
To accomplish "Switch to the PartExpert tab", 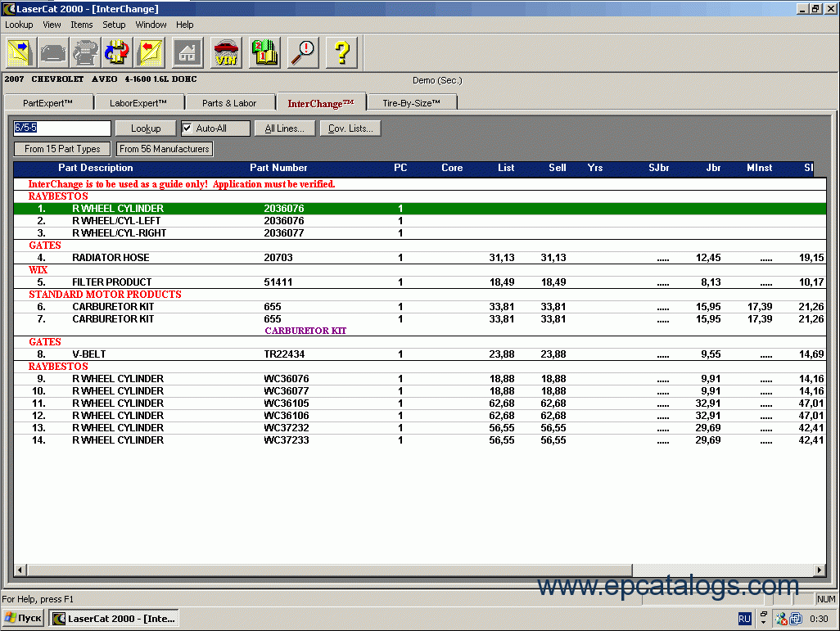I will [x=48, y=103].
